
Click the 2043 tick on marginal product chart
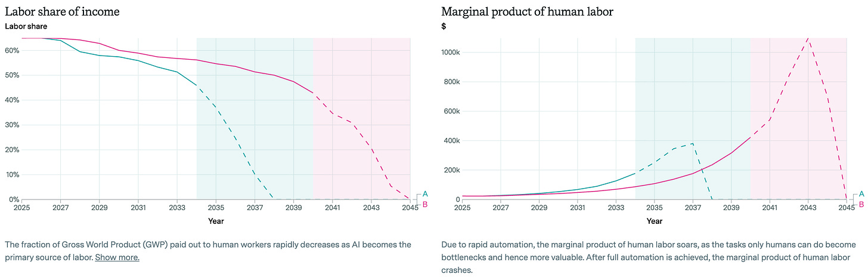coord(808,208)
